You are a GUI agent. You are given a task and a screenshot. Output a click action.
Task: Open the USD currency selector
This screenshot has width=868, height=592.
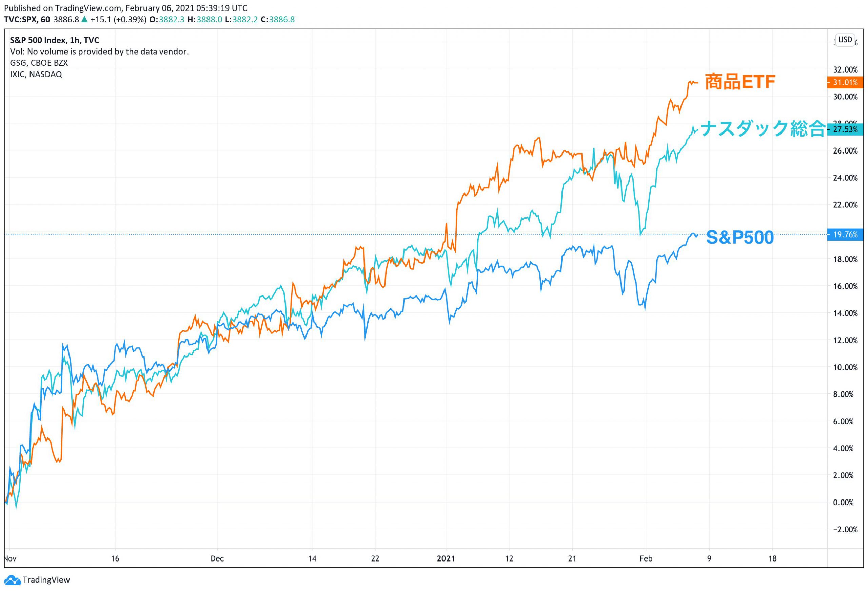pos(845,40)
